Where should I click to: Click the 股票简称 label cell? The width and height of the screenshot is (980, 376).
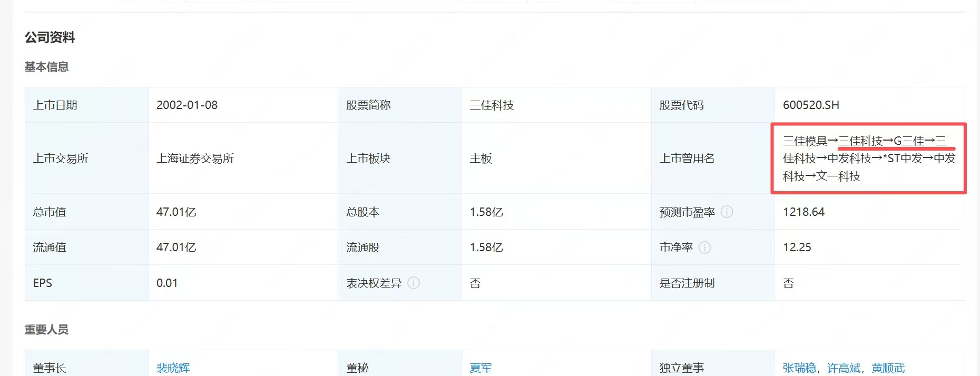click(x=399, y=105)
